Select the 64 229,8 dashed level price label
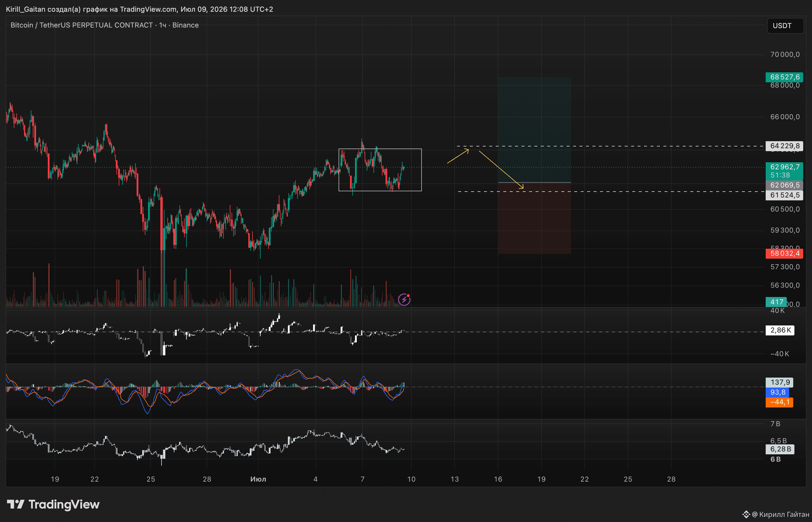 tap(784, 146)
